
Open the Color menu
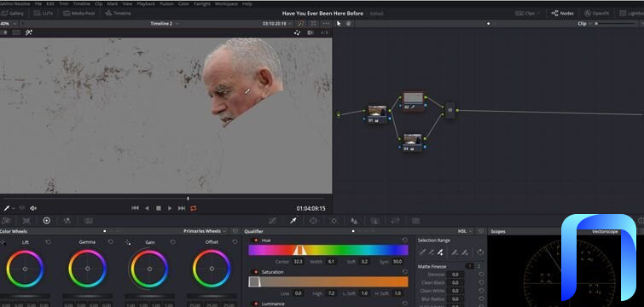point(183,3)
